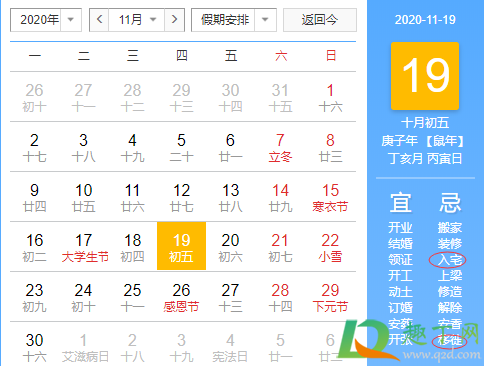Click 入宅 in the 忌 list
This screenshot has height=366, width=485.
point(450,260)
